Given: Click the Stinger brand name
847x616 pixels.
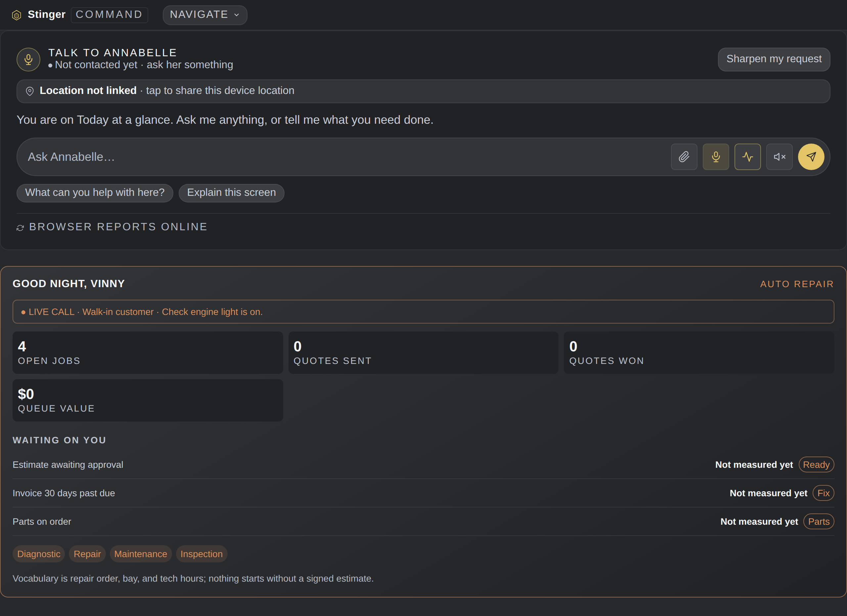Looking at the screenshot, I should pyautogui.click(x=47, y=15).
